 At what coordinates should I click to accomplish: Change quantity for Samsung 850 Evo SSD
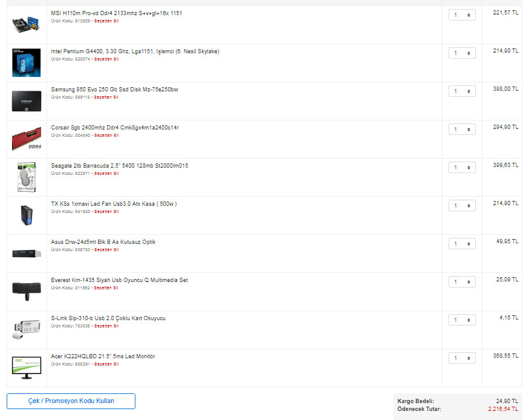tap(462, 91)
